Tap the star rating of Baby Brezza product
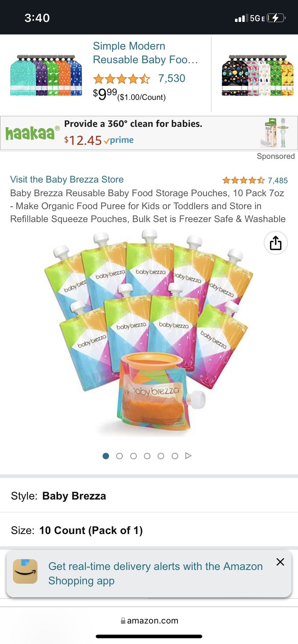This screenshot has height=644, width=298. click(243, 180)
